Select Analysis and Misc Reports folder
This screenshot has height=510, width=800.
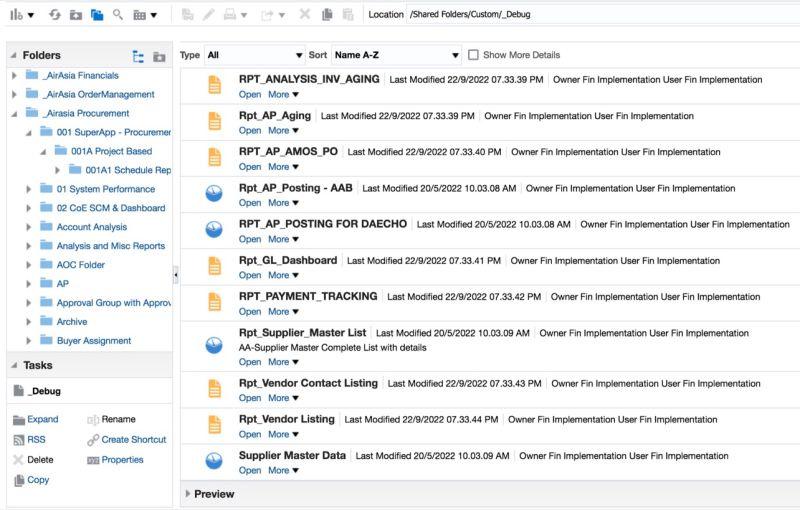coord(111,245)
